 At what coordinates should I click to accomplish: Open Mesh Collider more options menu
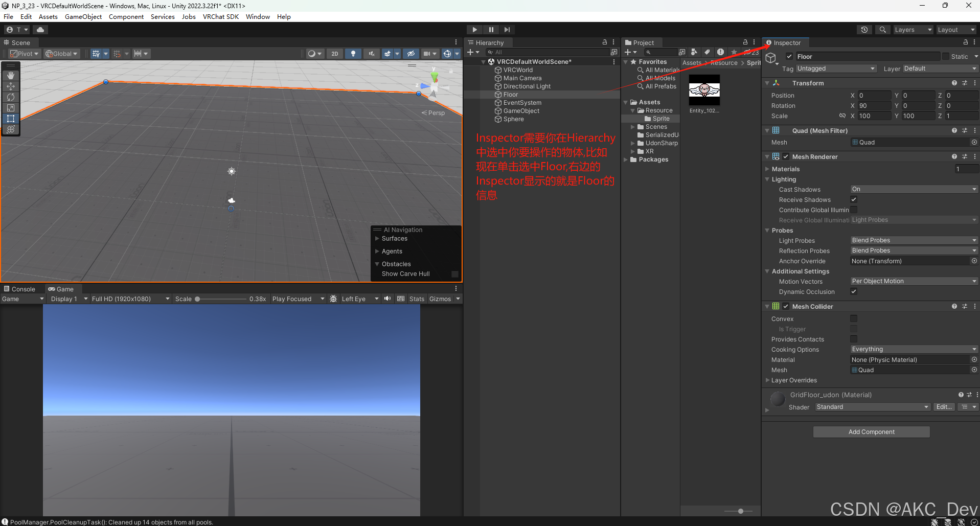click(975, 306)
